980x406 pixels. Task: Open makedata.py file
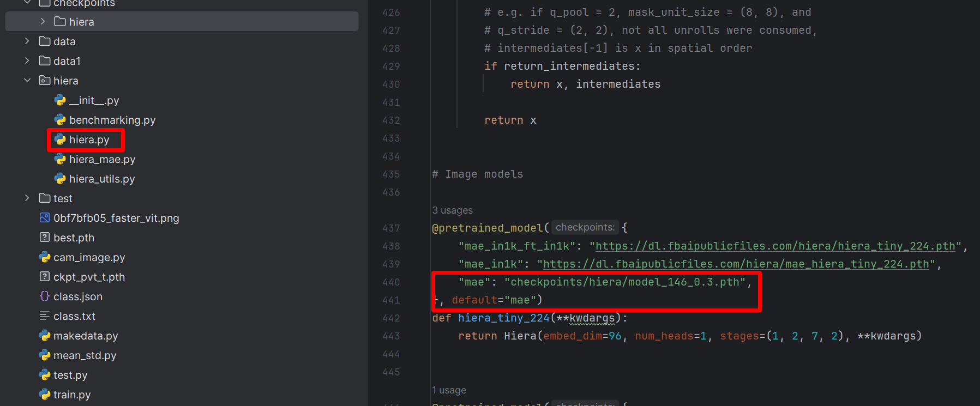point(86,336)
